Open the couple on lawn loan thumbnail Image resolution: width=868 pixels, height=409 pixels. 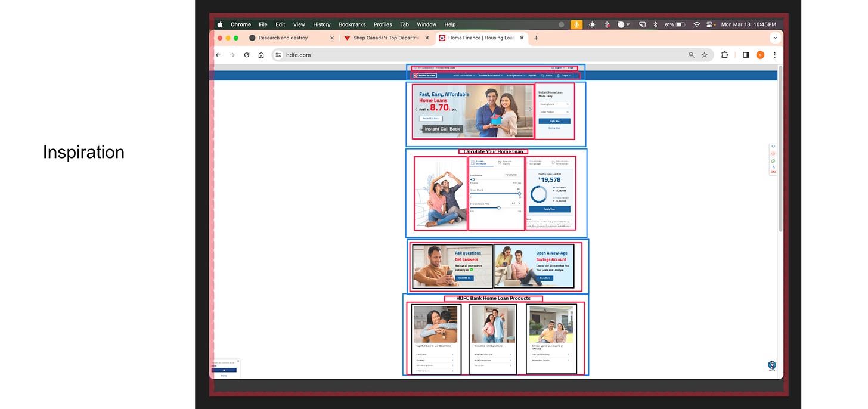(551, 324)
